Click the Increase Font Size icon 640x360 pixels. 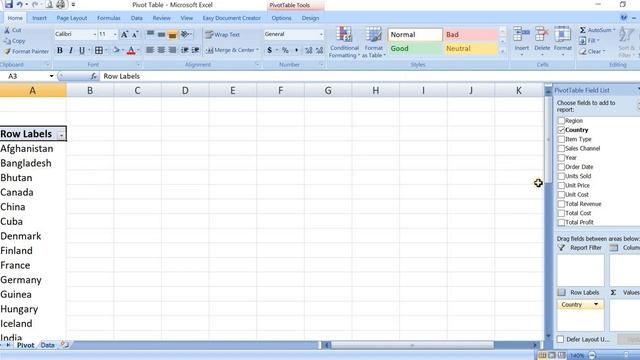point(124,34)
